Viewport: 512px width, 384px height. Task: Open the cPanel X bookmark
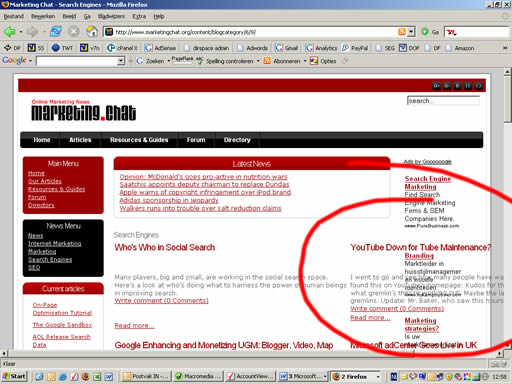click(122, 48)
